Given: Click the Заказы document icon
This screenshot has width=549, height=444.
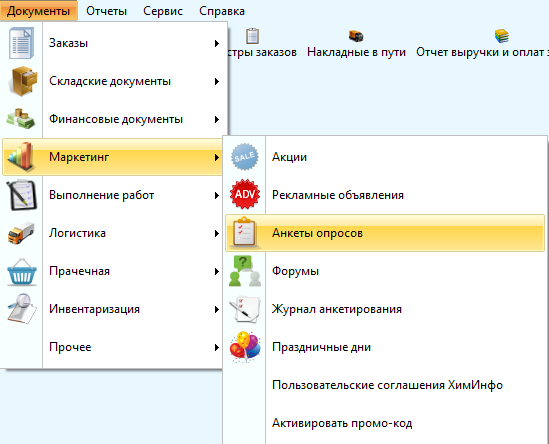Looking at the screenshot, I should pos(21,43).
